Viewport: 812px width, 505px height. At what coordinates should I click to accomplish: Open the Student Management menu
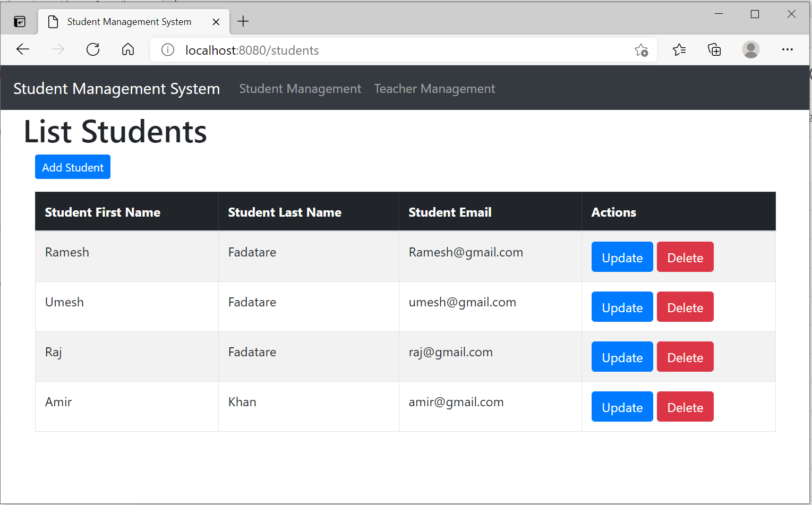[x=300, y=89]
